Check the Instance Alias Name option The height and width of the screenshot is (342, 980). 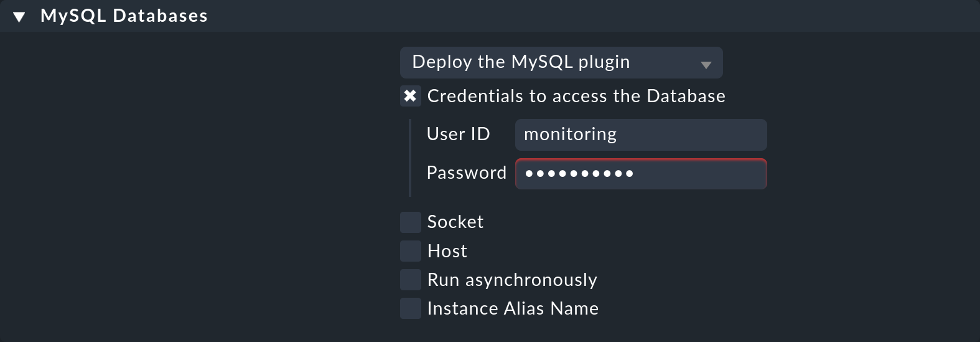click(410, 308)
